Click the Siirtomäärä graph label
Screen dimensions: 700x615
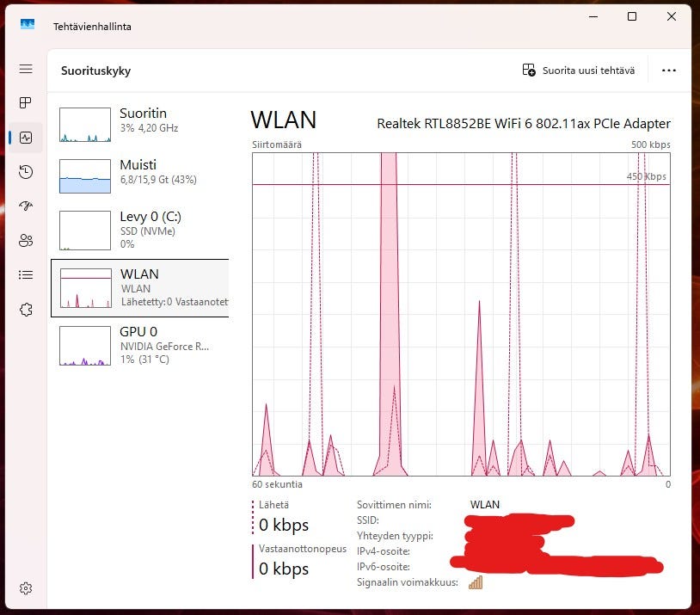[x=277, y=145]
